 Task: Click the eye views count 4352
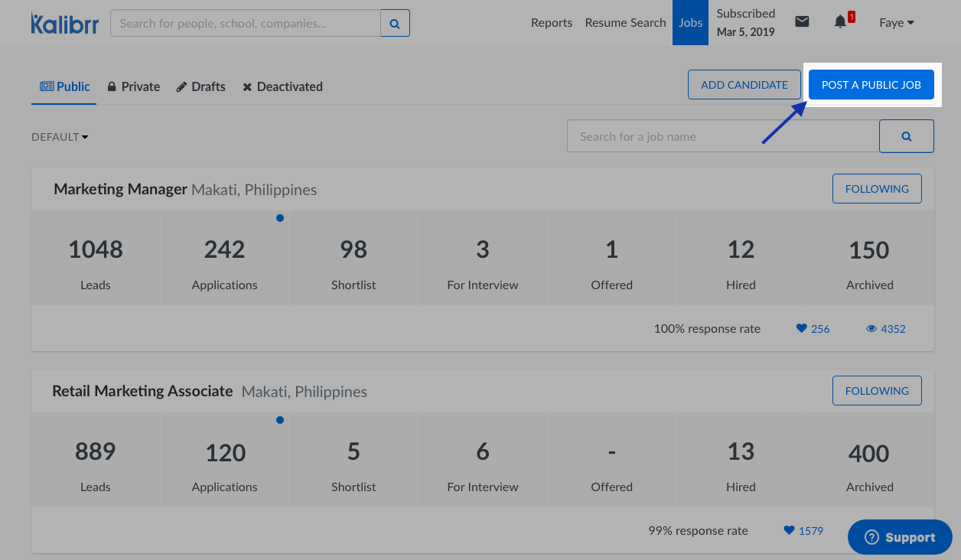(886, 329)
